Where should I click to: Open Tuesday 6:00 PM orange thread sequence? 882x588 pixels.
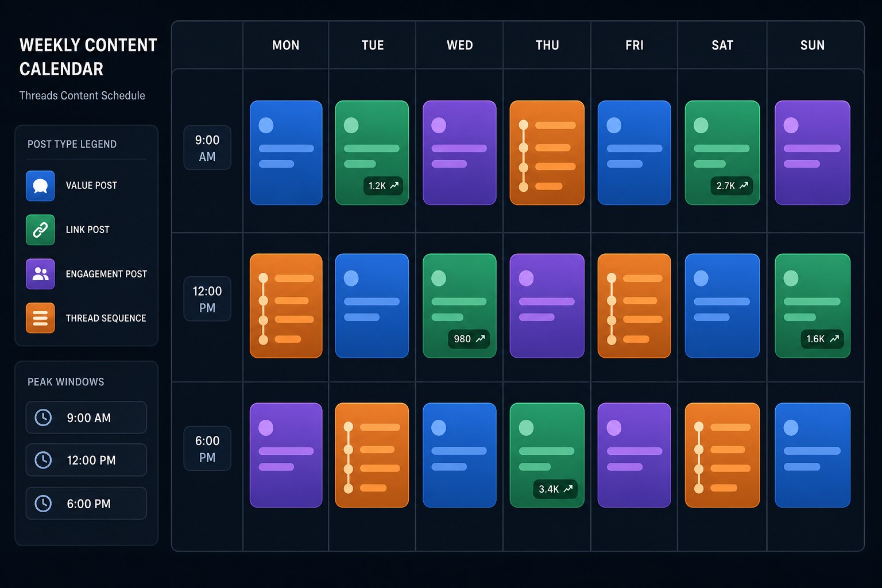[372, 455]
